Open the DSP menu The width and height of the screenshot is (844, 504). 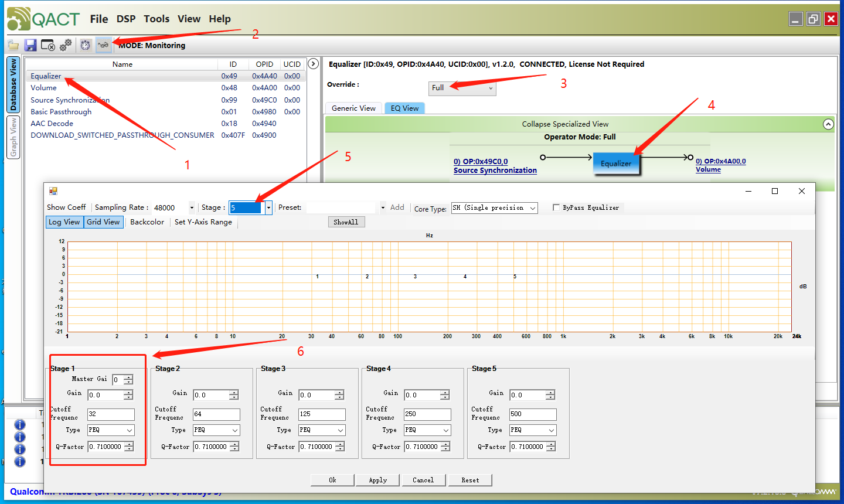[x=126, y=19]
